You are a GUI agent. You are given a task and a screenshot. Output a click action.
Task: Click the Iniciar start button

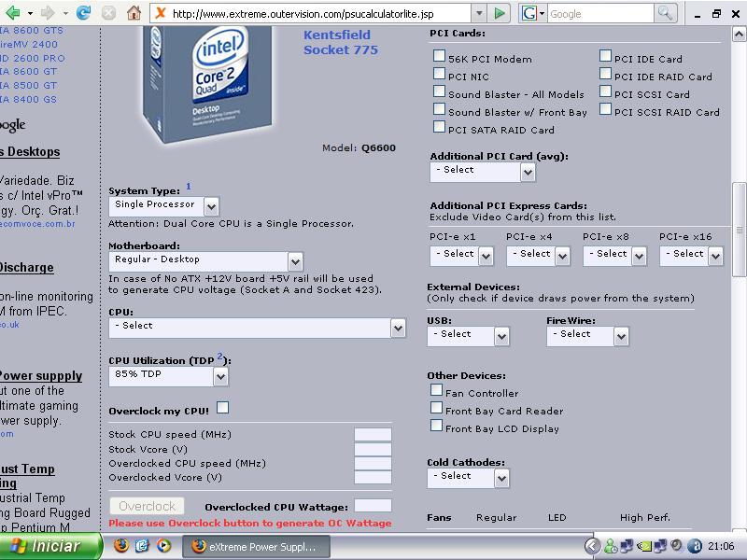(x=50, y=546)
